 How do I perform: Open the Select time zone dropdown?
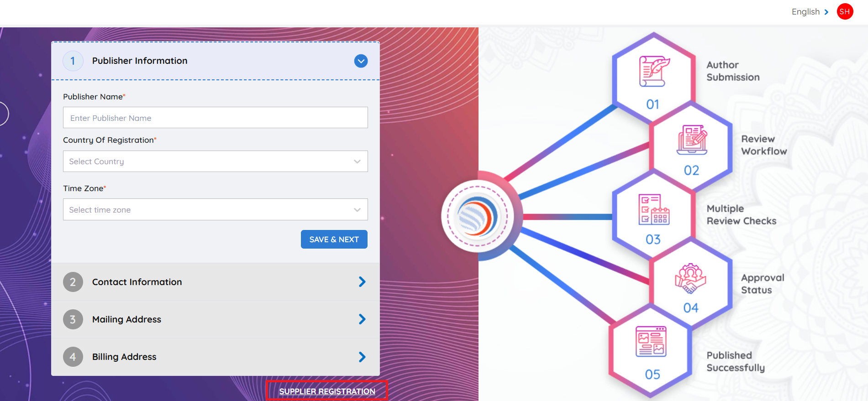coord(215,209)
